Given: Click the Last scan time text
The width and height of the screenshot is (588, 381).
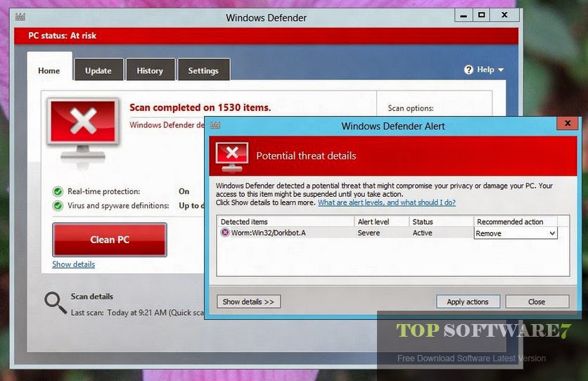Looking at the screenshot, I should tap(137, 312).
